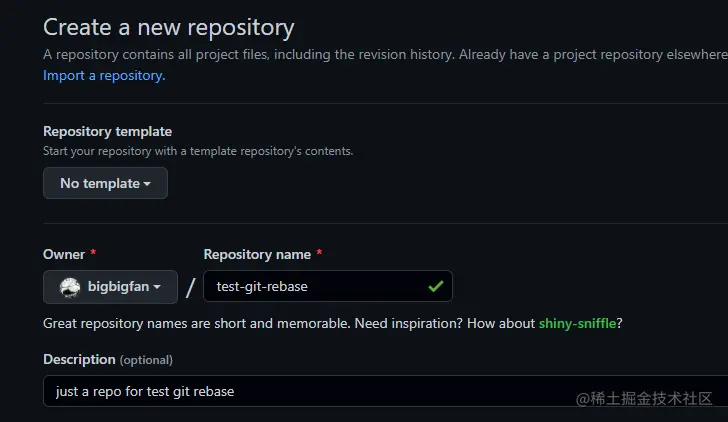This screenshot has height=422, width=728.
Task: Click the slash separator between owner and name
Action: tap(190, 287)
